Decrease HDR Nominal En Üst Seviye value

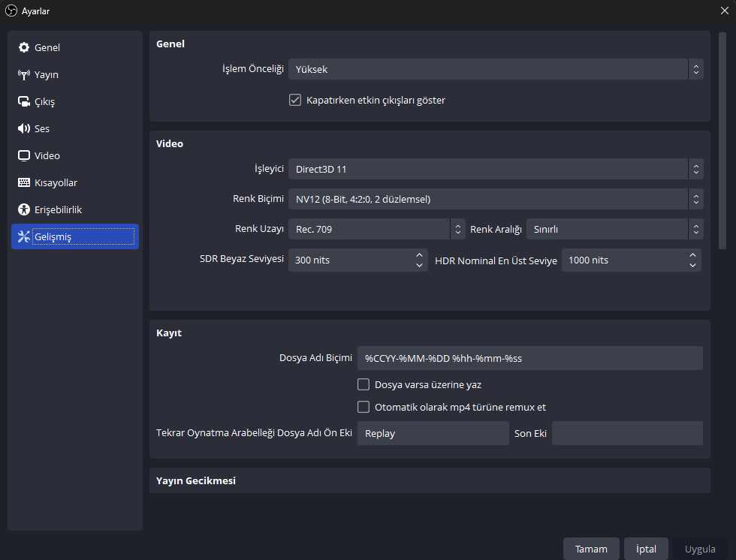pos(692,266)
